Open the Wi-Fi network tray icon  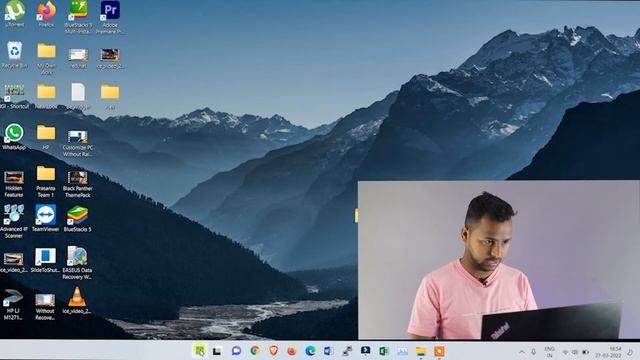(565, 352)
